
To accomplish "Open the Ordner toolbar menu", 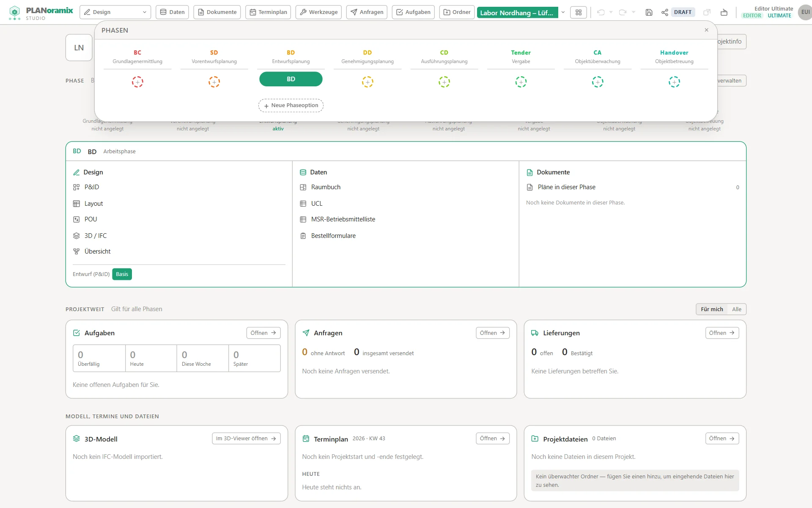I will click(457, 12).
